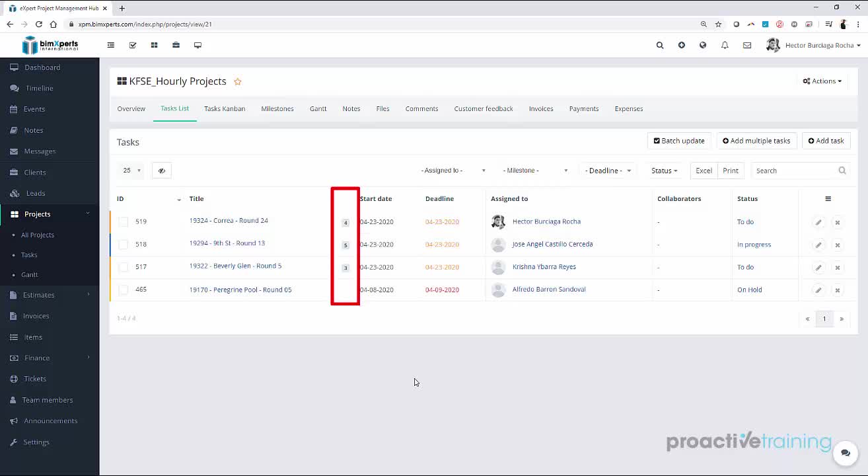868x476 pixels.
Task: Switch to the Milestones tab
Action: point(277,108)
